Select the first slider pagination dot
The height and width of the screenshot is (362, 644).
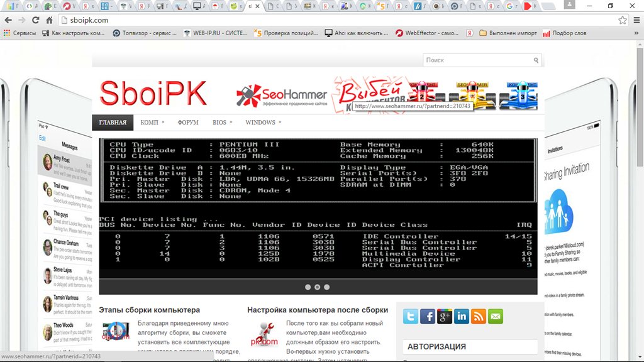[308, 287]
